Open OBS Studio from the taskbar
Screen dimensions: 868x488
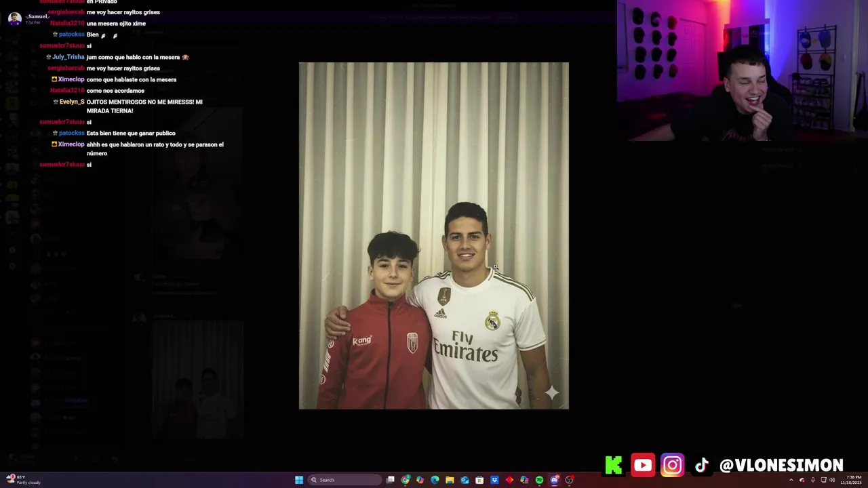coord(569,480)
